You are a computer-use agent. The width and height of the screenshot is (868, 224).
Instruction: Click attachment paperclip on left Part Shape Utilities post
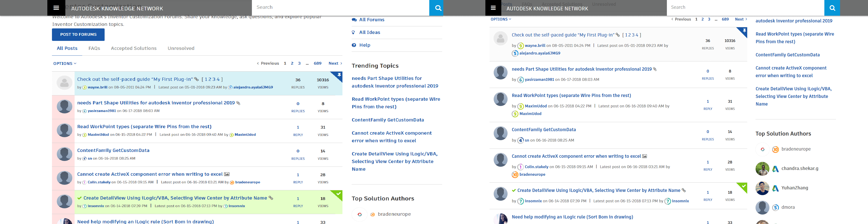click(238, 103)
